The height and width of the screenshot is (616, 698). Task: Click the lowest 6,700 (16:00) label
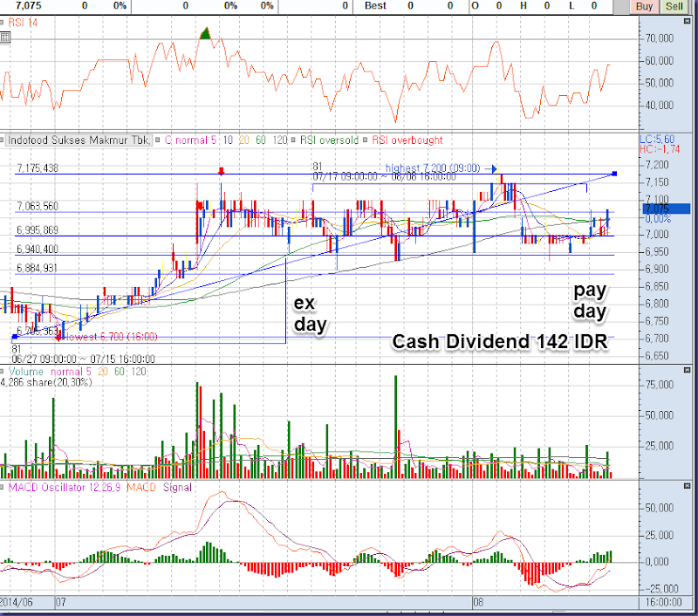[x=112, y=337]
